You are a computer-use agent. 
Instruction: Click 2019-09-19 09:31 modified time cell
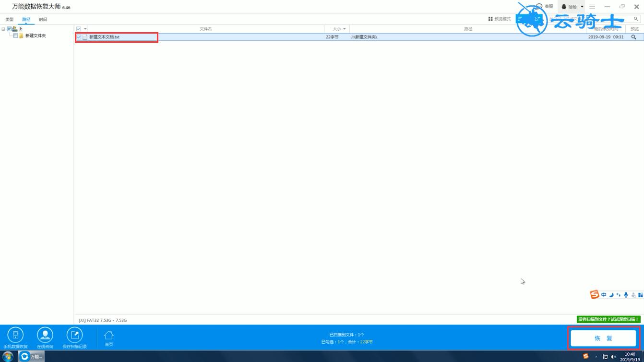coord(606,37)
